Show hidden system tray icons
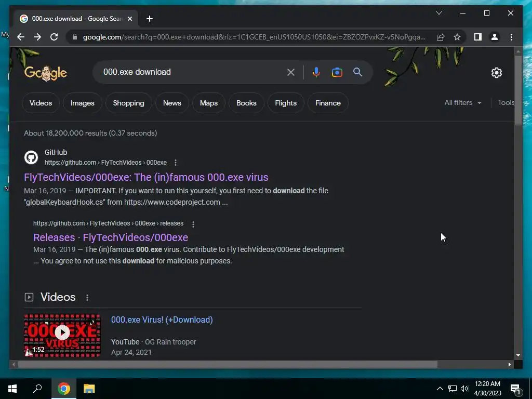 point(440,389)
